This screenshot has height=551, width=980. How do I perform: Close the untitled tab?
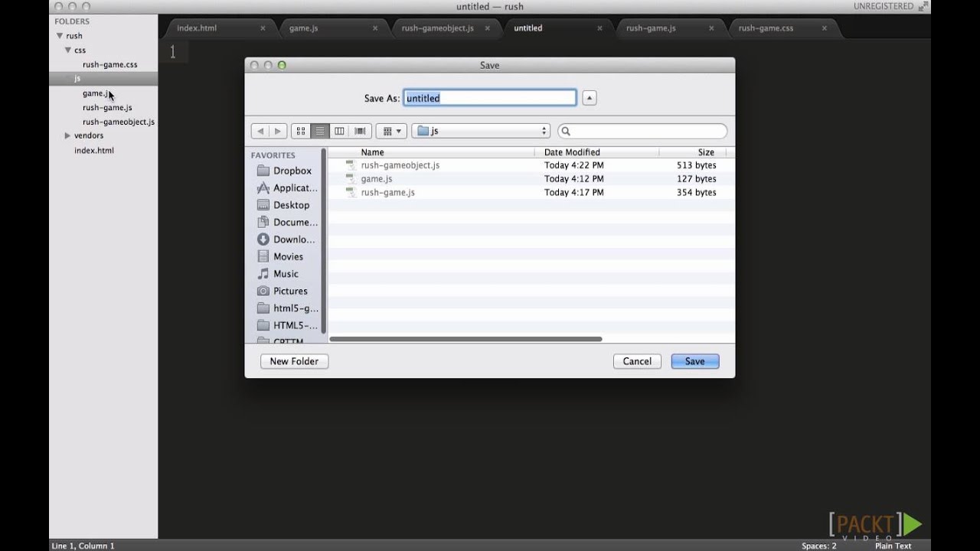(x=599, y=28)
